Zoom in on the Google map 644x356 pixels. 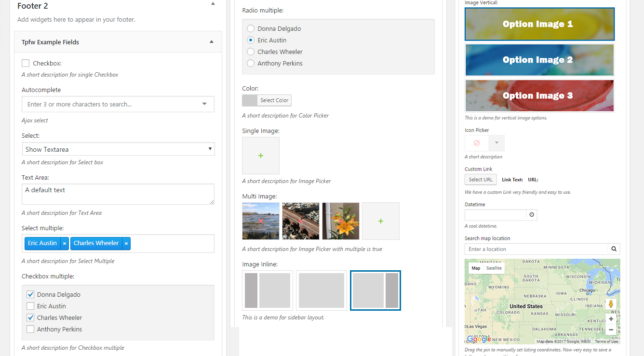[611, 319]
